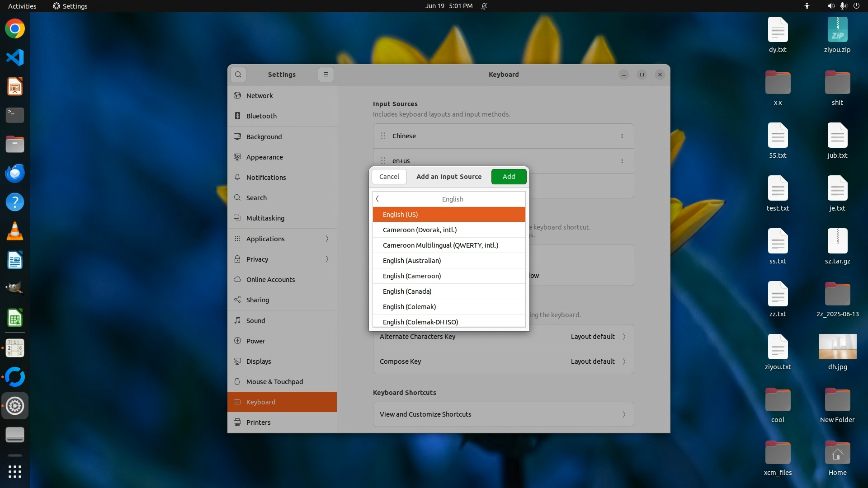Open the Settings hamburger menu
The height and width of the screenshot is (488, 868).
[x=325, y=75]
